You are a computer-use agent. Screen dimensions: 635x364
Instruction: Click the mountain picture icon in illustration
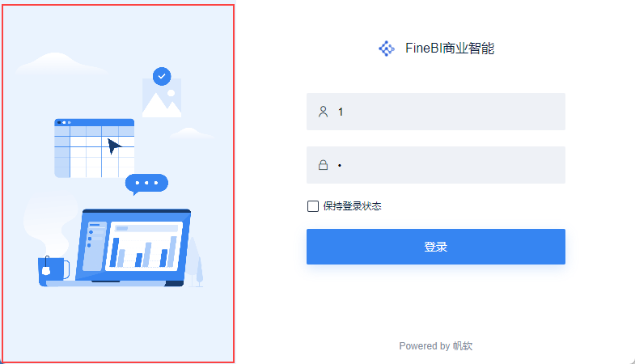pyautogui.click(x=162, y=99)
